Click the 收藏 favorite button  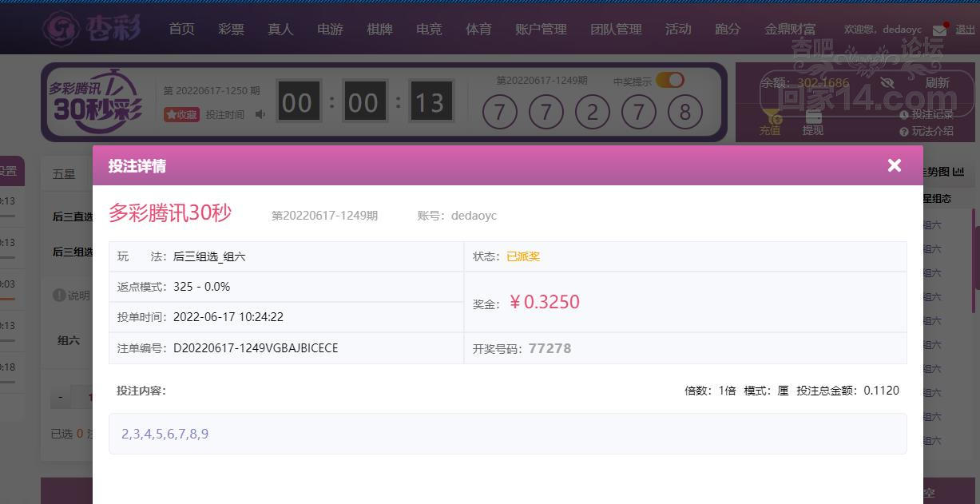click(x=181, y=114)
